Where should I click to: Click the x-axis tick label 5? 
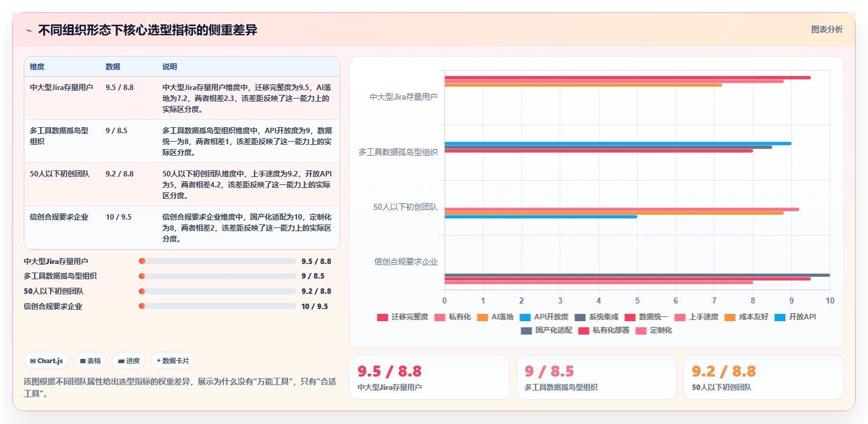pos(637,301)
